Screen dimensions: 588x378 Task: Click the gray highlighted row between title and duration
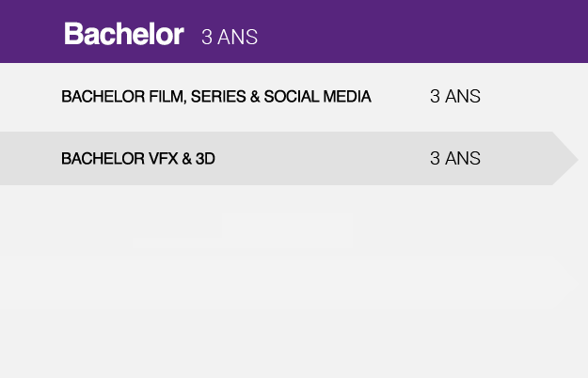point(323,159)
